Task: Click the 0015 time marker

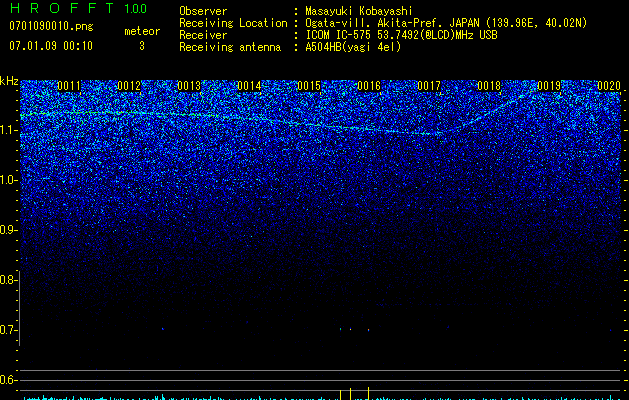Action: point(309,86)
